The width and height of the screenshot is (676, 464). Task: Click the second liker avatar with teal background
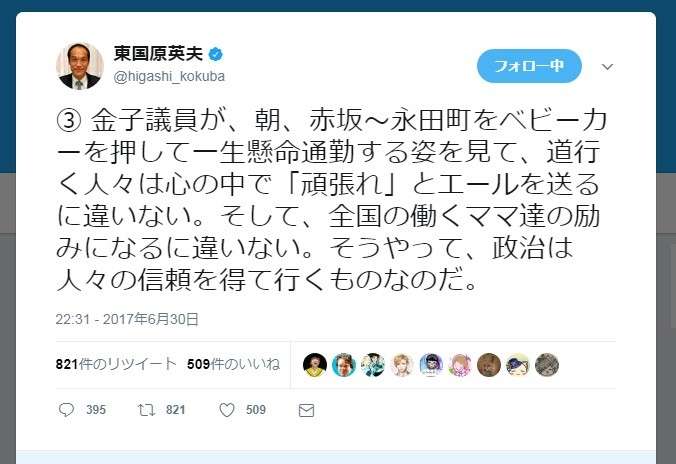344,365
